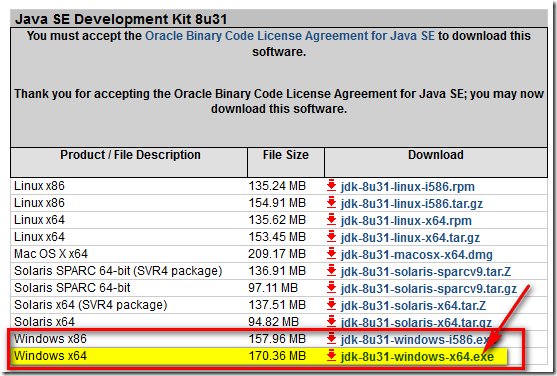
Task: Click the 97.11 MB file size
Action: point(273,288)
